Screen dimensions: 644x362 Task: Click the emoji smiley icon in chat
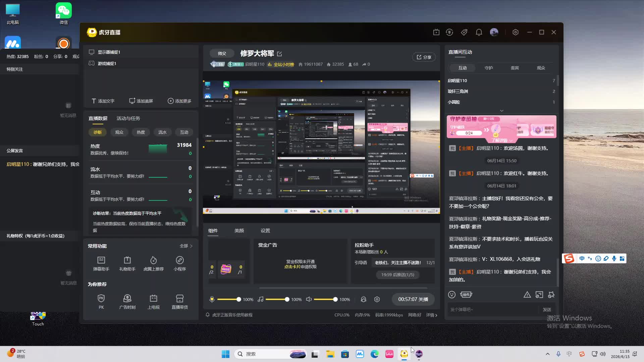[x=452, y=295]
